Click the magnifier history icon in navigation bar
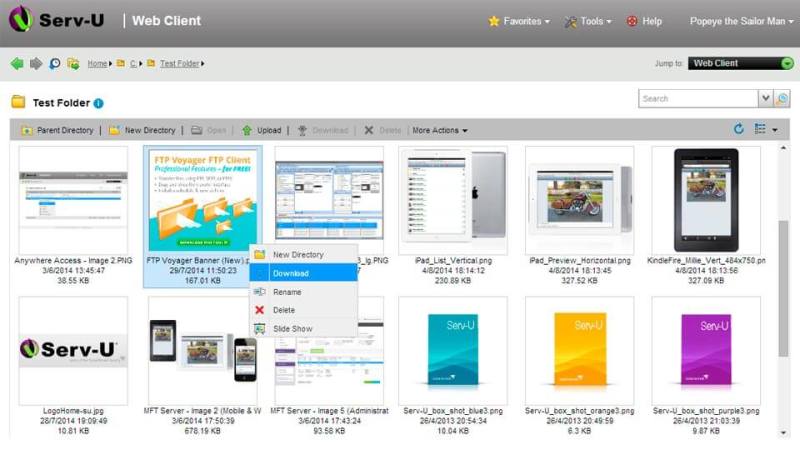This screenshot has width=800, height=450. tap(55, 64)
